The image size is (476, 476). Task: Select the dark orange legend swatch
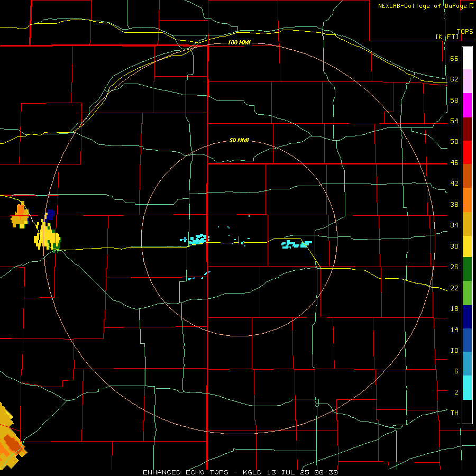[x=467, y=176]
